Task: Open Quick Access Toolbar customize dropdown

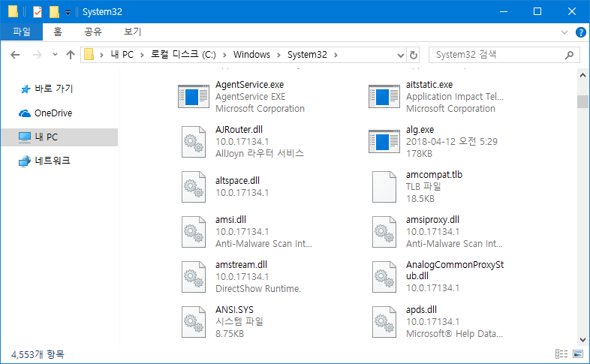Action: 68,12
